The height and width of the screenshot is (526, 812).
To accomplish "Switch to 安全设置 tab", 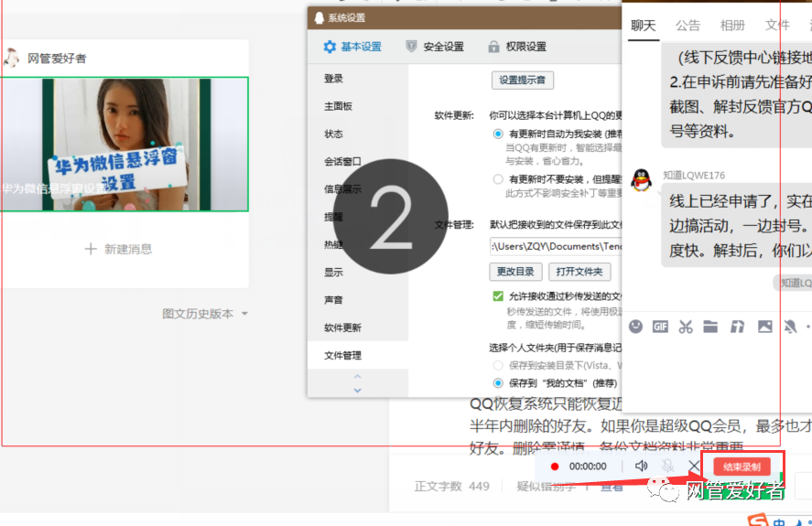I will click(435, 47).
